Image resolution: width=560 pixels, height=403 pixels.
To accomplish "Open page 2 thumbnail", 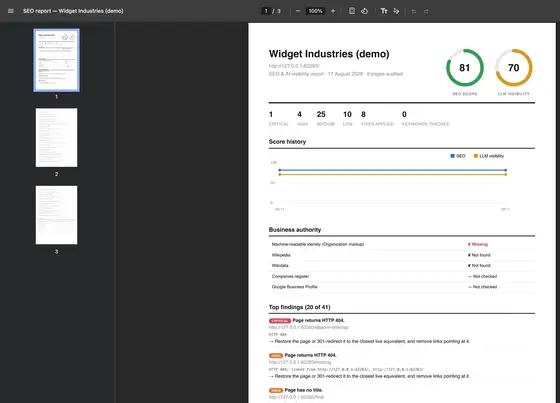I will (56, 138).
